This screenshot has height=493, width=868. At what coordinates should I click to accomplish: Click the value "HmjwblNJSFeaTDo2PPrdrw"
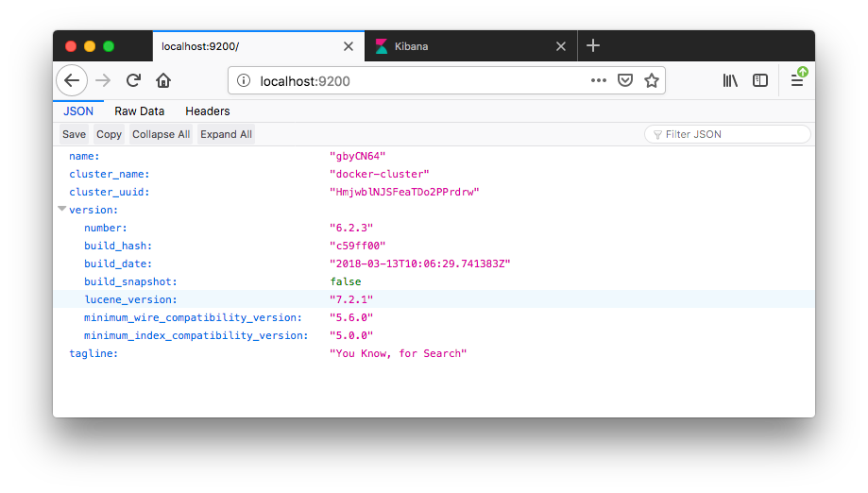click(404, 192)
